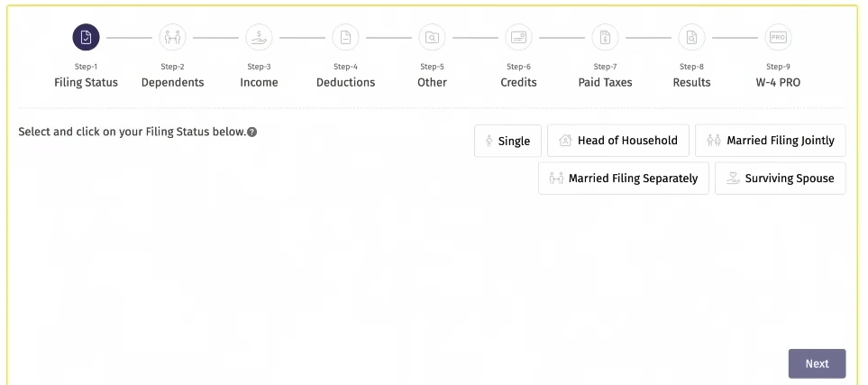Click the Filing Status step label

tap(86, 83)
